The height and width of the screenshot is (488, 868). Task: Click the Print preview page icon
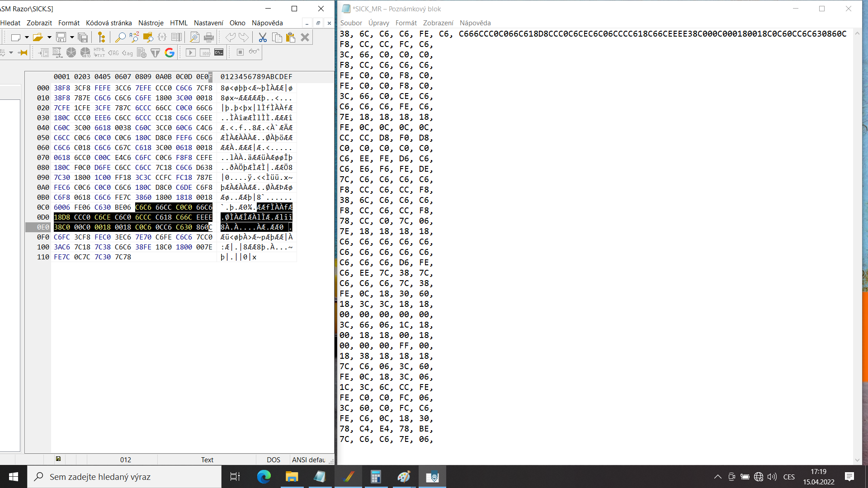[194, 38]
